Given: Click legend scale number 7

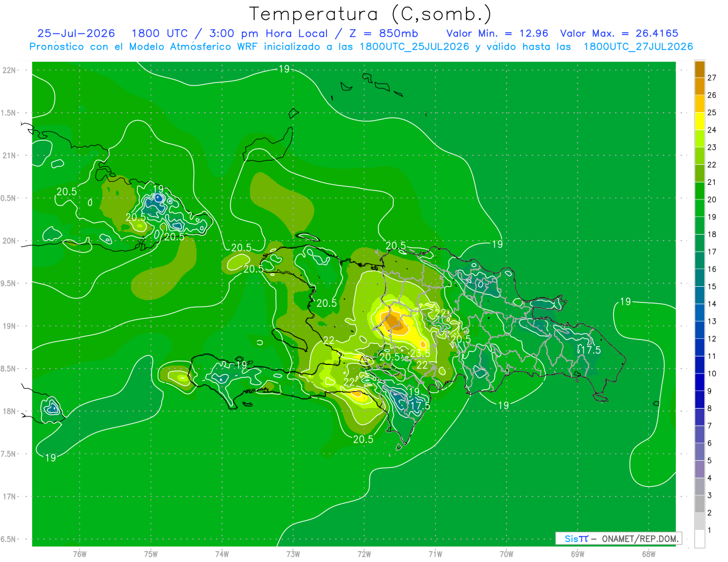Looking at the screenshot, I should coord(710,426).
